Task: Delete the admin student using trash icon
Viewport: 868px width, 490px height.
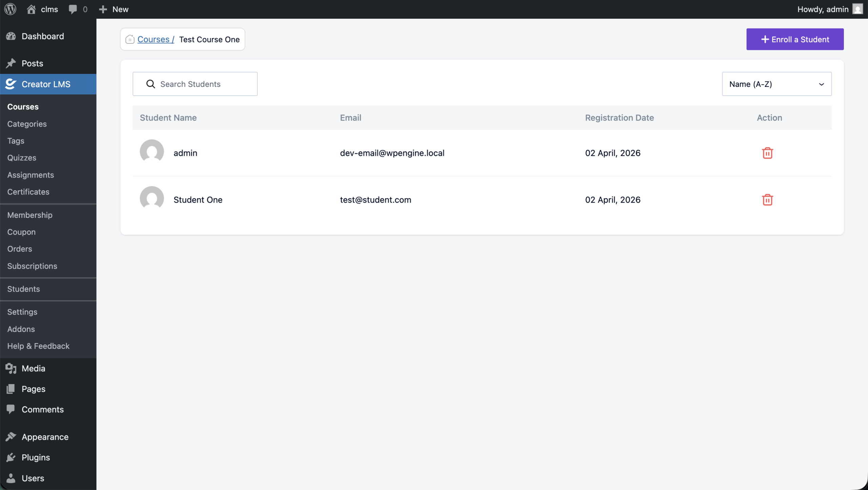Action: 768,153
